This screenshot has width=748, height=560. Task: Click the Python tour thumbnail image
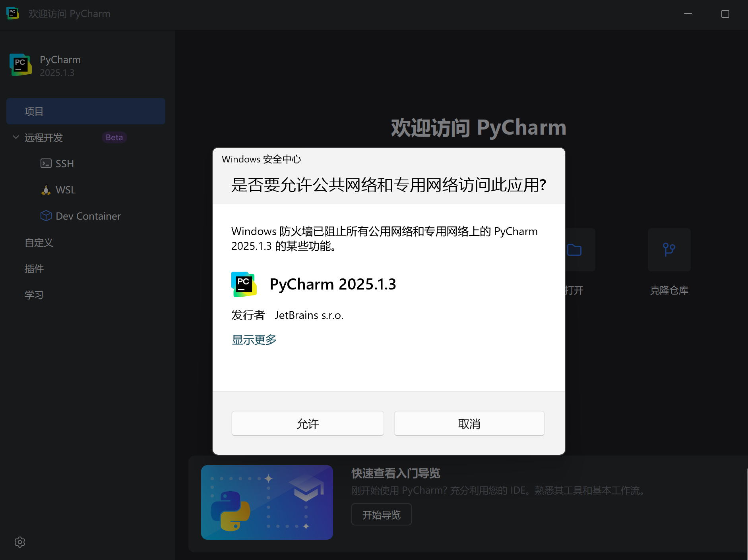(267, 502)
